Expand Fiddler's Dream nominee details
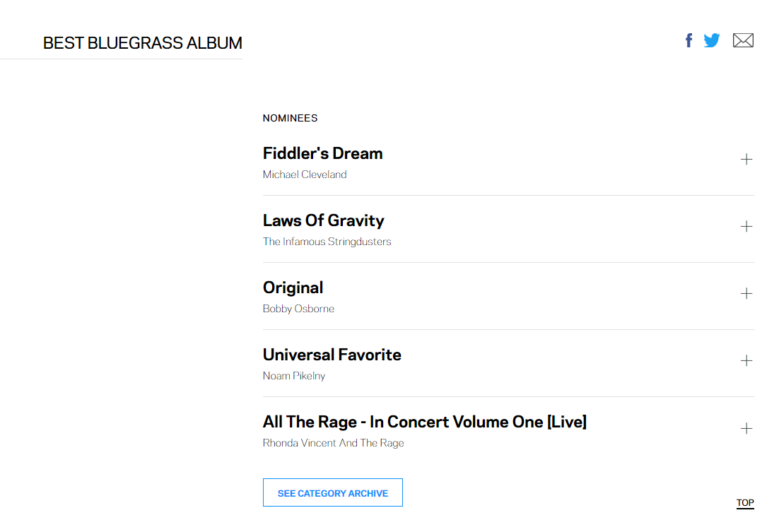Viewport: 779px width, 532px height. (x=746, y=160)
